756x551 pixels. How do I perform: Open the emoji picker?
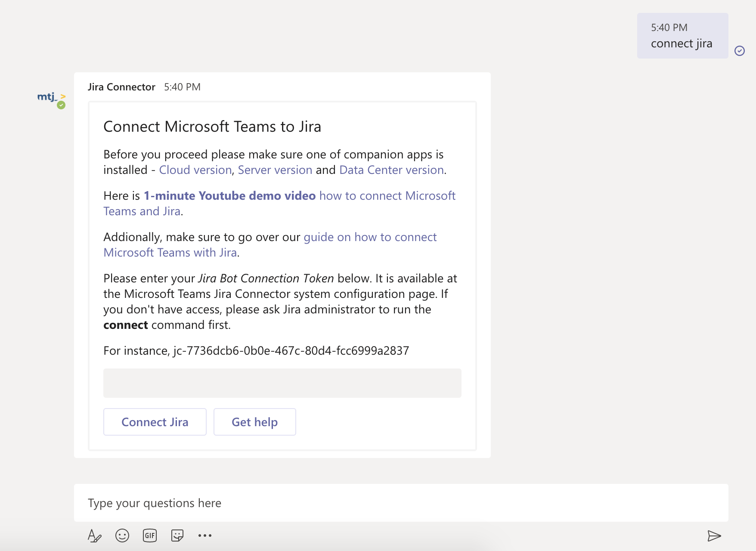tap(122, 535)
